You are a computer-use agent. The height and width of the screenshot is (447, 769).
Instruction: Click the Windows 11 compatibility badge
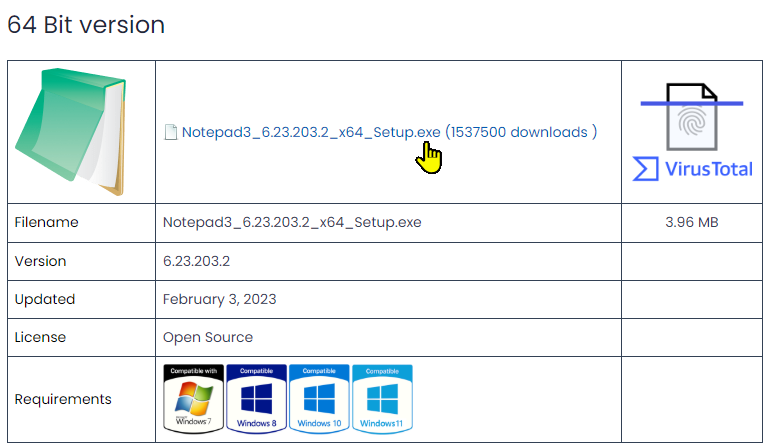pyautogui.click(x=382, y=399)
